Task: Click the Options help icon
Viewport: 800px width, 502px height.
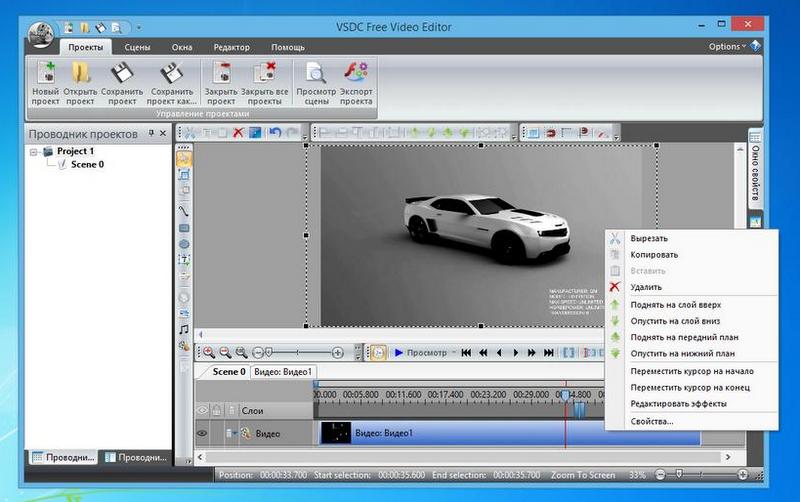Action: pyautogui.click(x=756, y=46)
